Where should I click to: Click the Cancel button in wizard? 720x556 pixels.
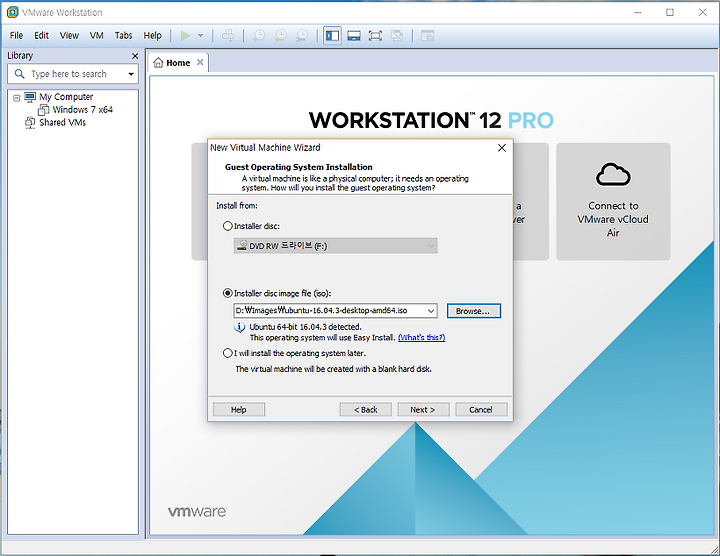point(481,410)
